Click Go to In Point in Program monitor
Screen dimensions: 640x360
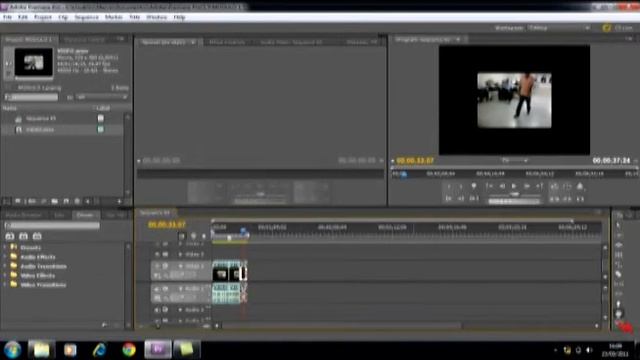[449, 198]
